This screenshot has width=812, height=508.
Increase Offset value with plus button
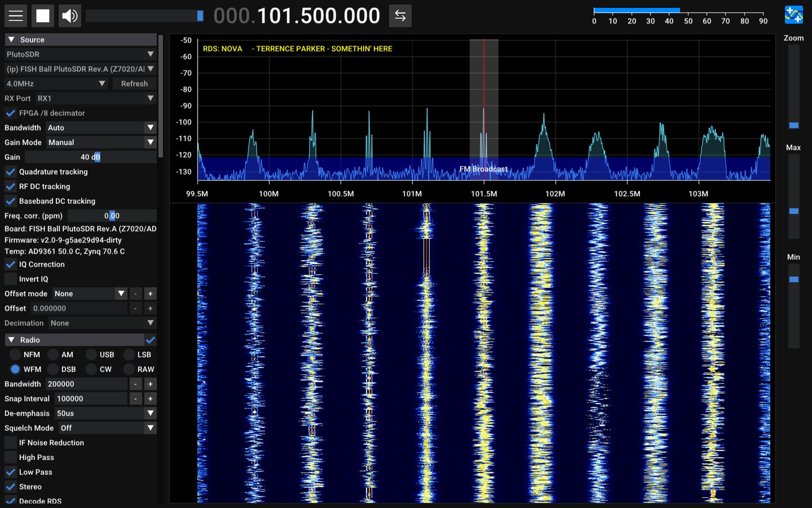[x=150, y=308]
